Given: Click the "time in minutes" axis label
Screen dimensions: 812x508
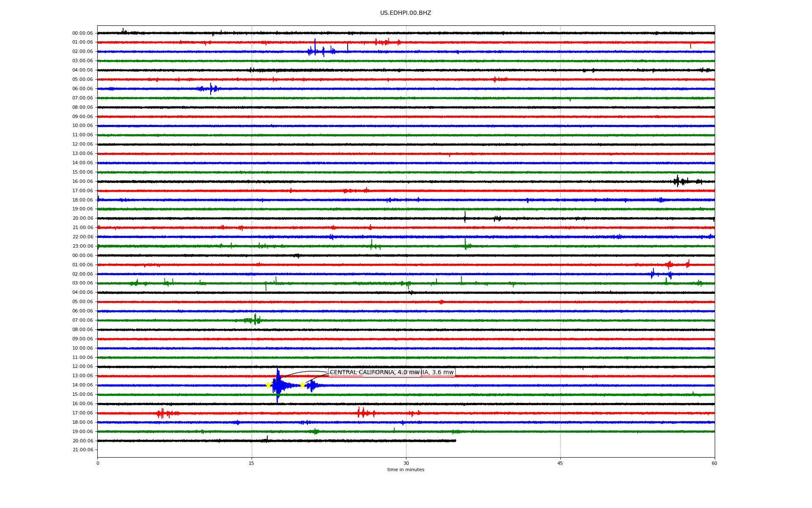Looking at the screenshot, I should point(405,470).
